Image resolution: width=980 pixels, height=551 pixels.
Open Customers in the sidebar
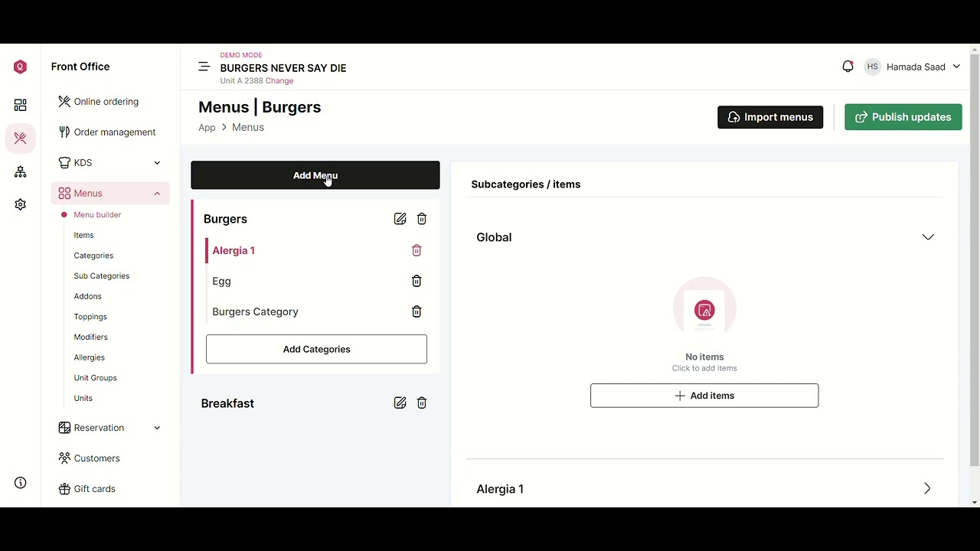tap(96, 458)
